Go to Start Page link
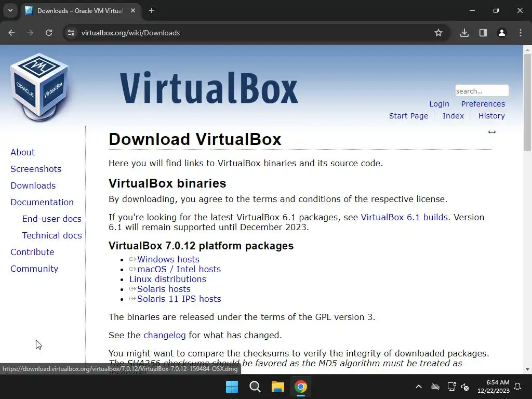Image resolution: width=532 pixels, height=399 pixels. (408, 116)
